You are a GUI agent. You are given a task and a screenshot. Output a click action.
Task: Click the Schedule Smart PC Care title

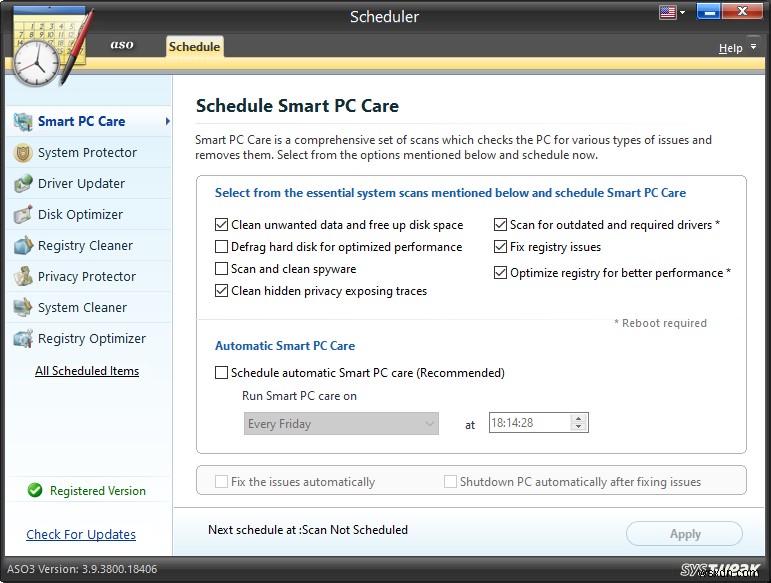pos(297,106)
